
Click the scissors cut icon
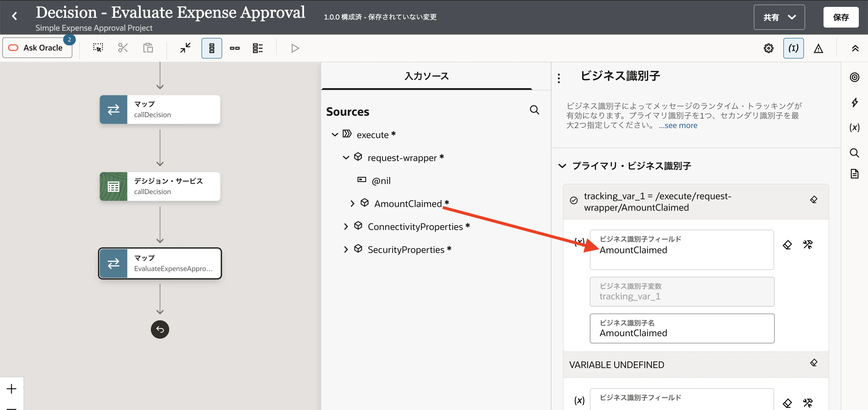click(123, 48)
